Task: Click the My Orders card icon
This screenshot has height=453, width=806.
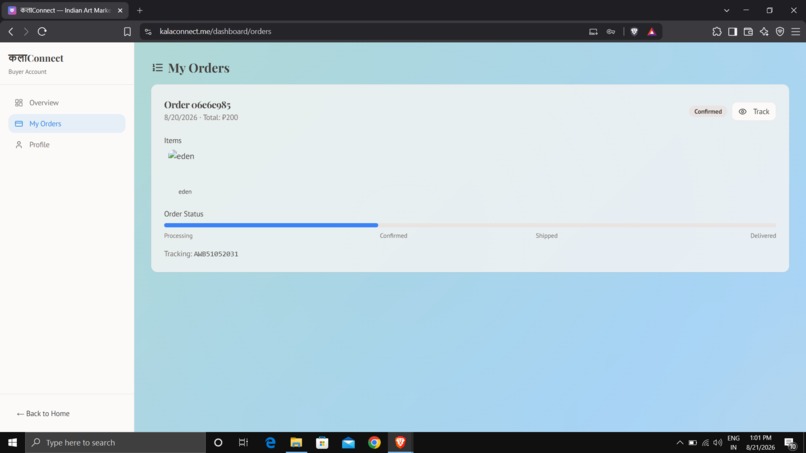Action: (x=19, y=123)
